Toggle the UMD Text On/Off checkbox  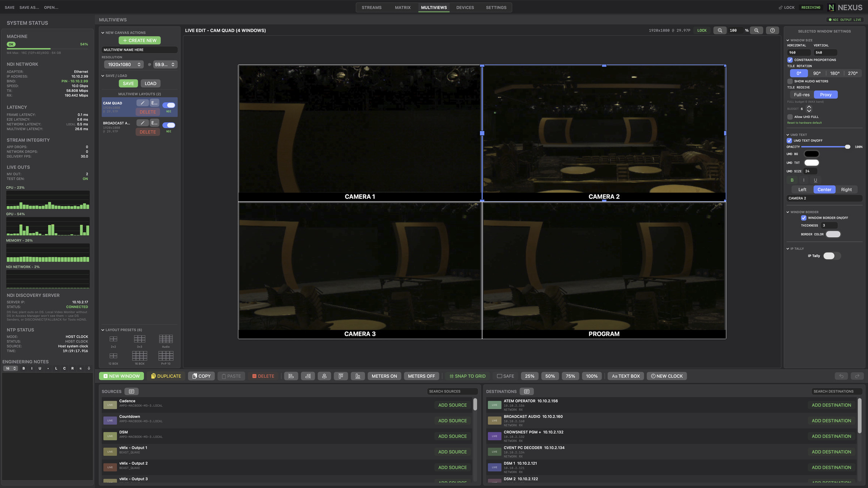pos(789,141)
